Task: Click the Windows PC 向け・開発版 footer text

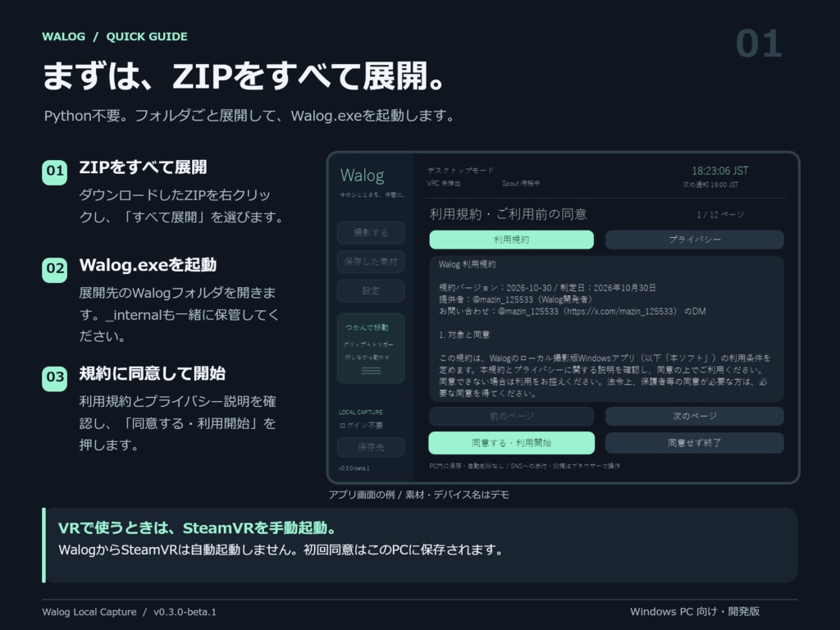Action: pos(695,611)
